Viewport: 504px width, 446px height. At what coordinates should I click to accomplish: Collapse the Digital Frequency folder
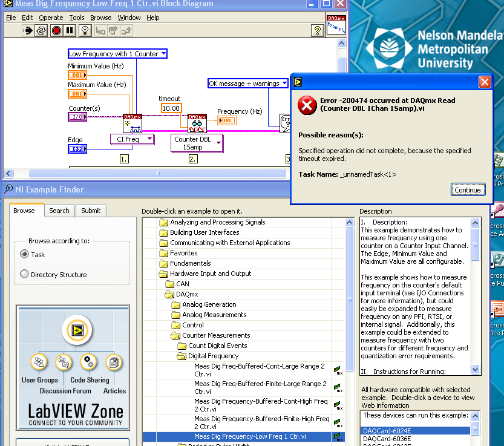point(182,356)
